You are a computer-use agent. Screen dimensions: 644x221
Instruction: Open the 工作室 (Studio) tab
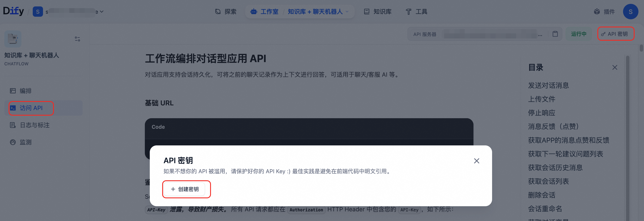coord(264,12)
